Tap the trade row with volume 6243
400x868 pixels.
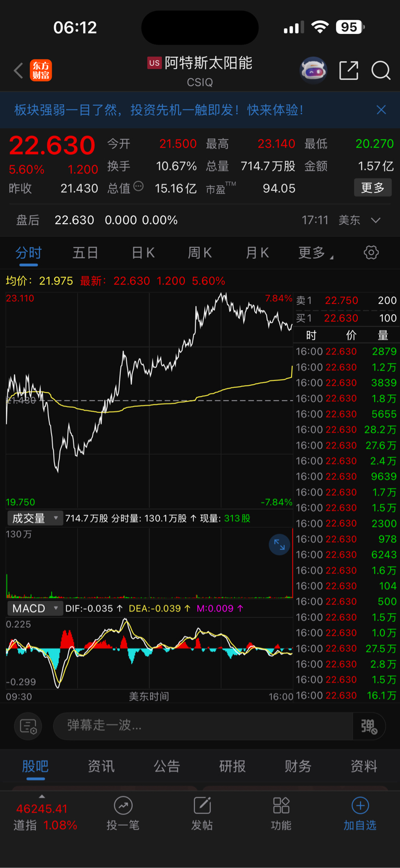pos(346,555)
